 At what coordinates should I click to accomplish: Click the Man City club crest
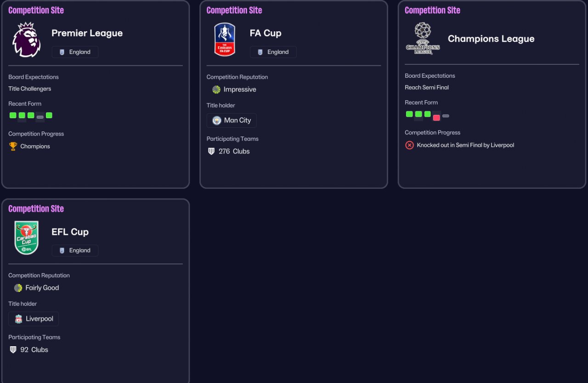[217, 120]
